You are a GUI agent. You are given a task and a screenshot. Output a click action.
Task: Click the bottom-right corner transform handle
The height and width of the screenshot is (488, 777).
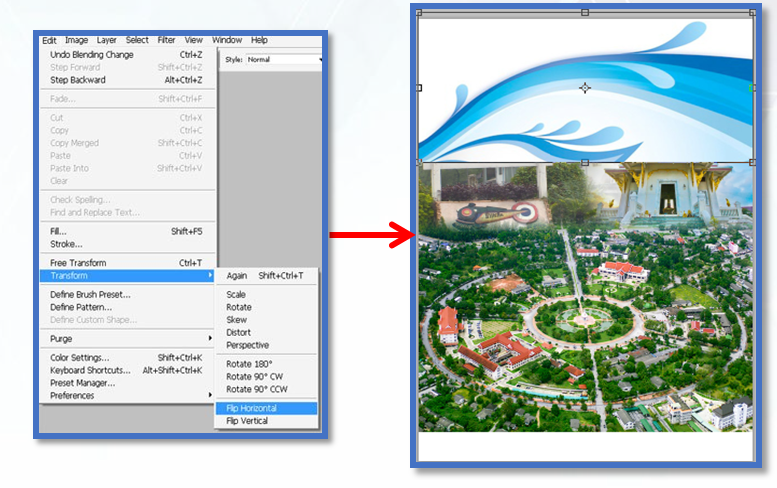click(752, 163)
